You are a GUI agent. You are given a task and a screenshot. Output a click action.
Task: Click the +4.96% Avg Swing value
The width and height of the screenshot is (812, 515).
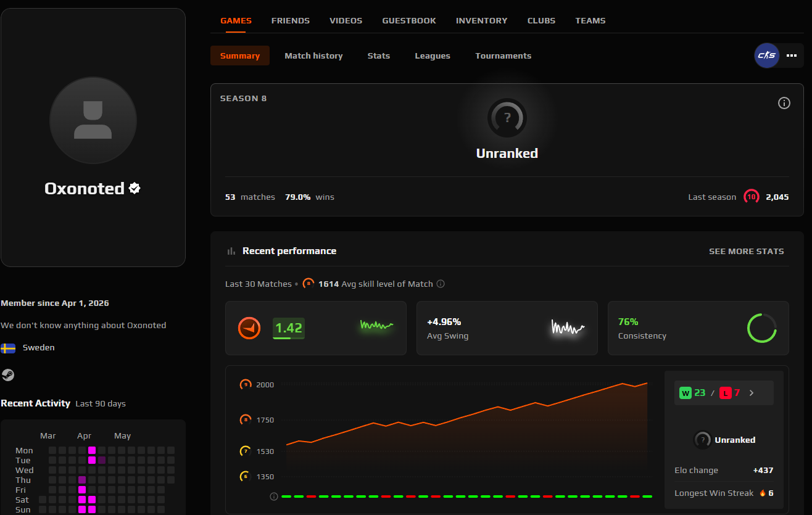click(x=444, y=321)
